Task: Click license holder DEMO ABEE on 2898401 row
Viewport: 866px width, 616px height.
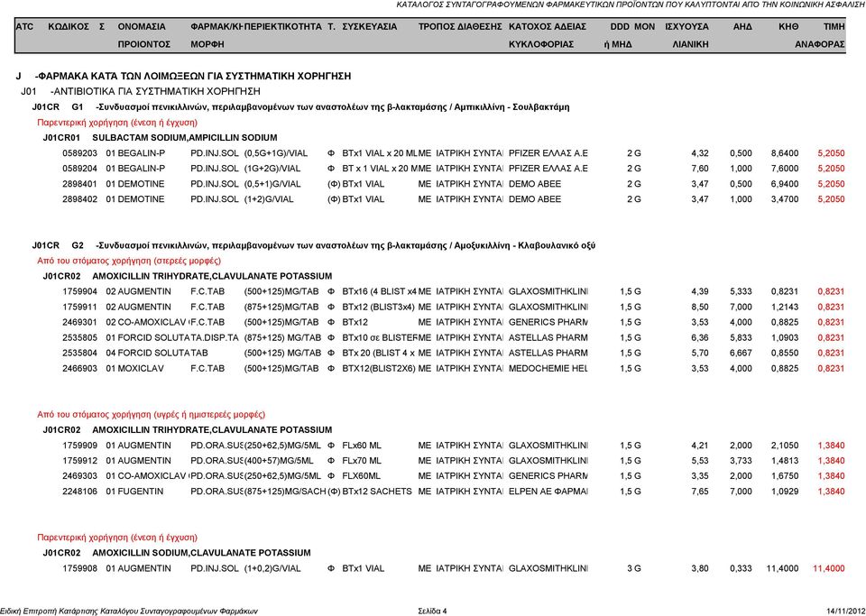Action: [x=535, y=184]
